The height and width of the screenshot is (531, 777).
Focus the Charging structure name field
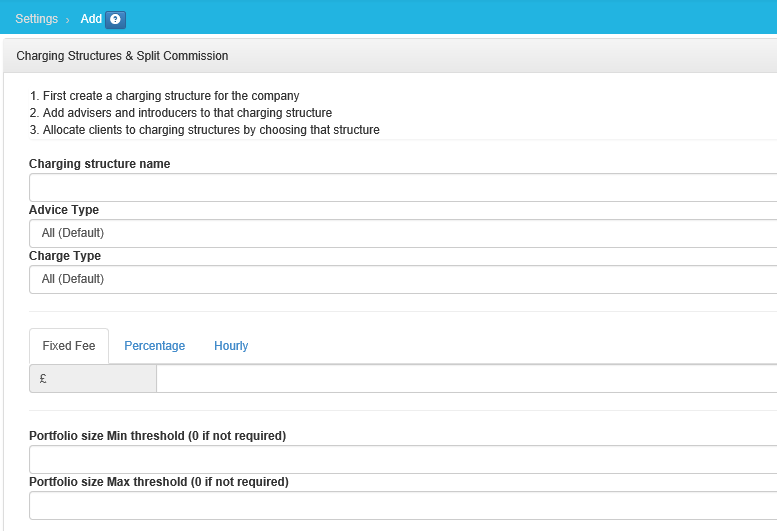point(402,188)
